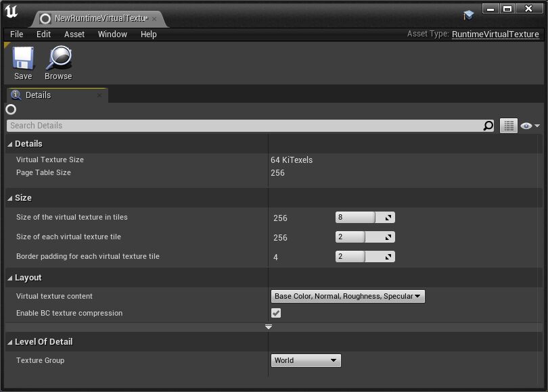Toggle the property matrix grid view button
Screen dimensions: 548x392
(x=509, y=126)
